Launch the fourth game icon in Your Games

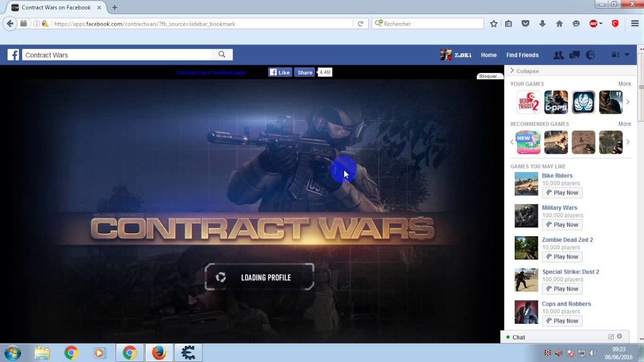point(611,102)
